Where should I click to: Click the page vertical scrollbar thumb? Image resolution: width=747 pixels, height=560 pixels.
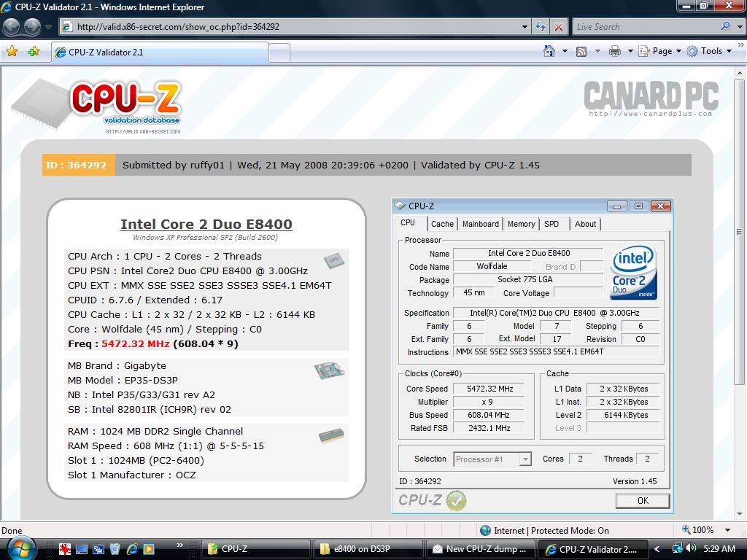[x=740, y=233]
